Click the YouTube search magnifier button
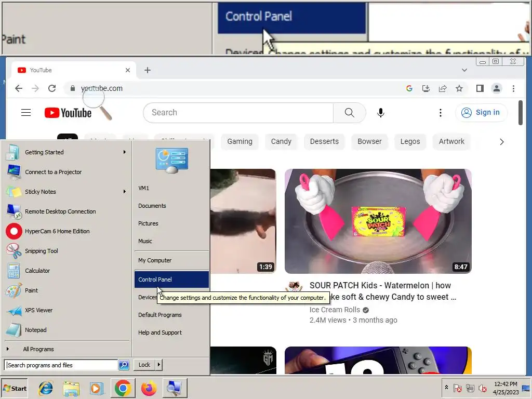 349,113
